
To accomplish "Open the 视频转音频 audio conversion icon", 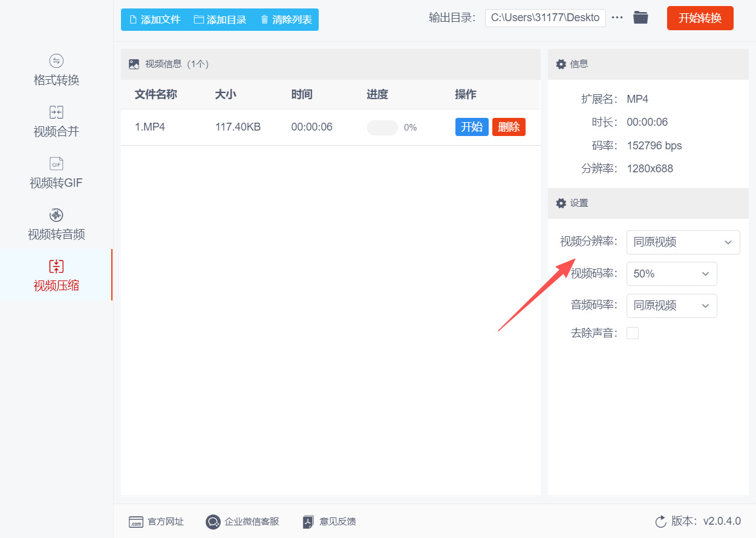I will tap(56, 215).
